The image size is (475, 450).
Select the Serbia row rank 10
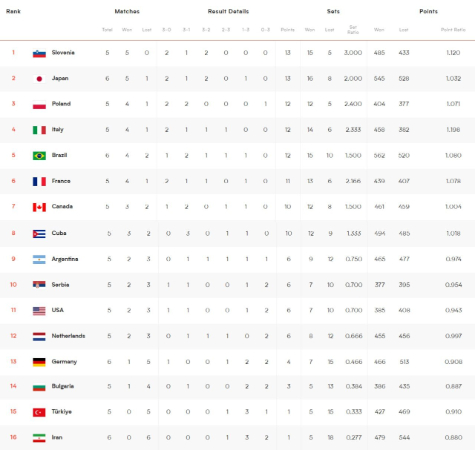point(13,285)
